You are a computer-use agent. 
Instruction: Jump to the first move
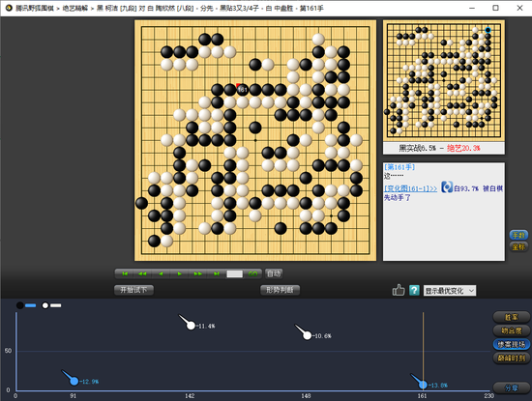pos(125,273)
